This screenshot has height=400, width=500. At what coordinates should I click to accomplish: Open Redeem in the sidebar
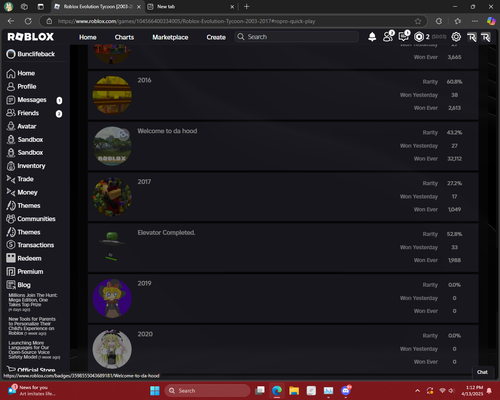point(24,258)
